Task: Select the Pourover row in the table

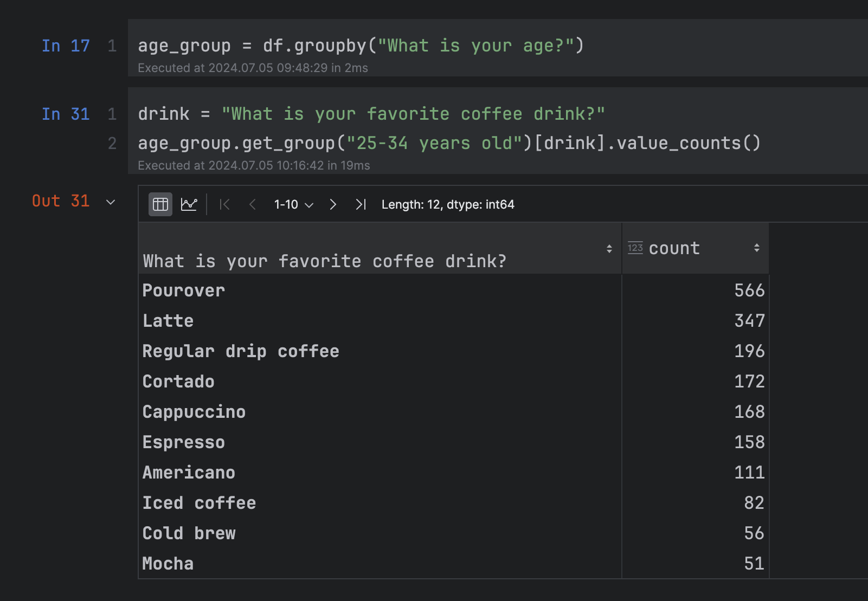Action: click(183, 290)
